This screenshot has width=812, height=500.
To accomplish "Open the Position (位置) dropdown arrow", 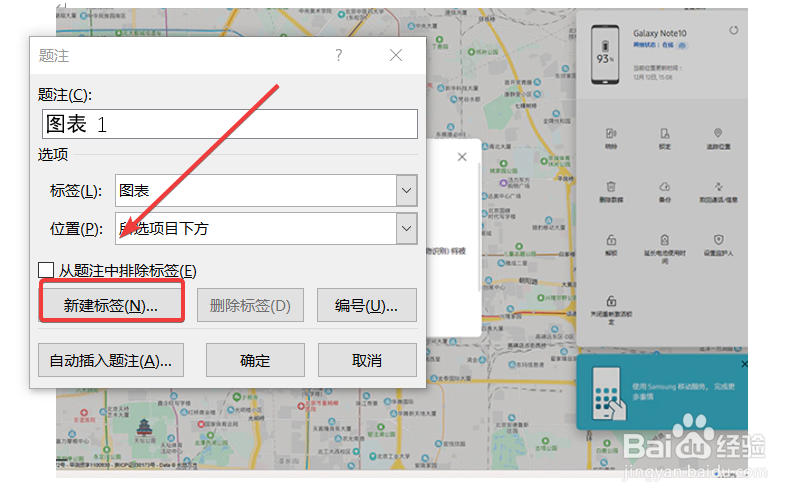I will pyautogui.click(x=407, y=228).
